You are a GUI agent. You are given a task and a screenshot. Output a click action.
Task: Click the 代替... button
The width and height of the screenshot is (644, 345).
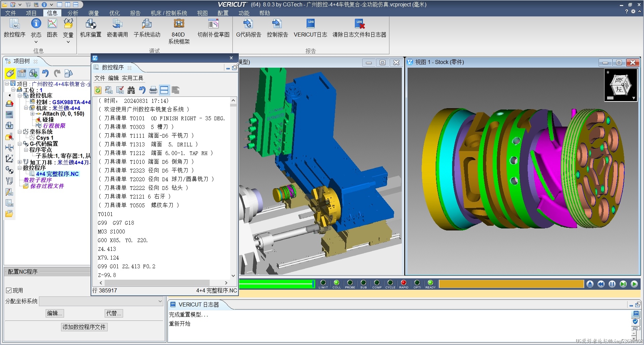(114, 314)
